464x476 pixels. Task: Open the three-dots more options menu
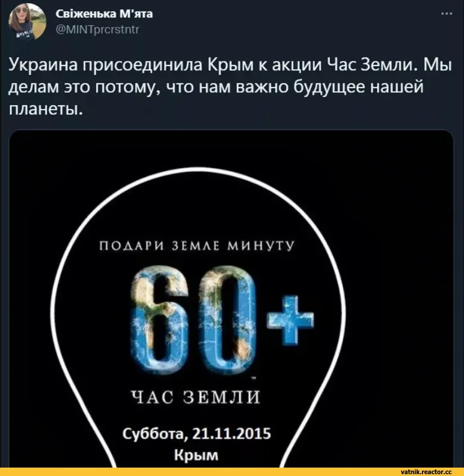447,14
